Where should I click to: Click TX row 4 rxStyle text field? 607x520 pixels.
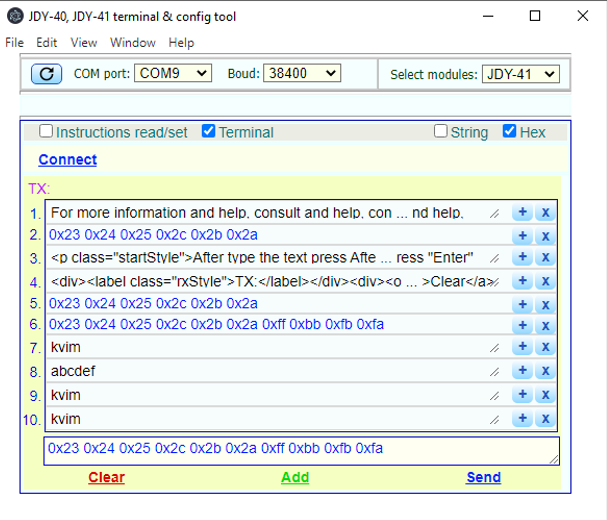click(274, 281)
